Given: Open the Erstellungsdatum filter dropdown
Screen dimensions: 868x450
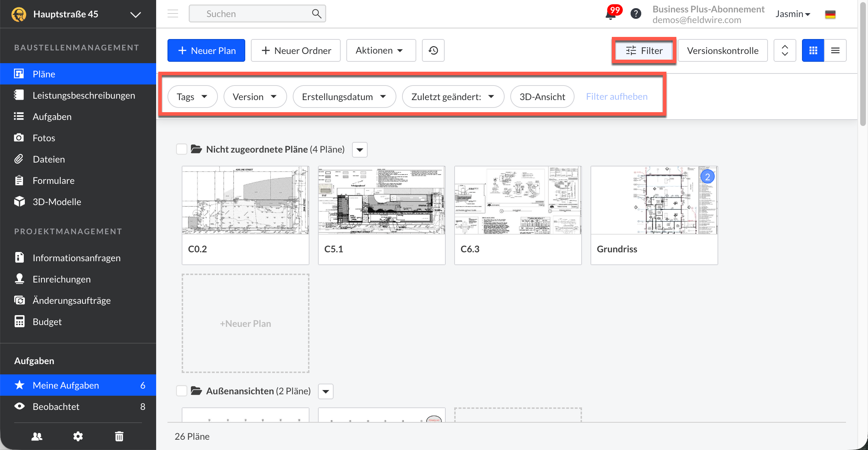Looking at the screenshot, I should point(344,97).
